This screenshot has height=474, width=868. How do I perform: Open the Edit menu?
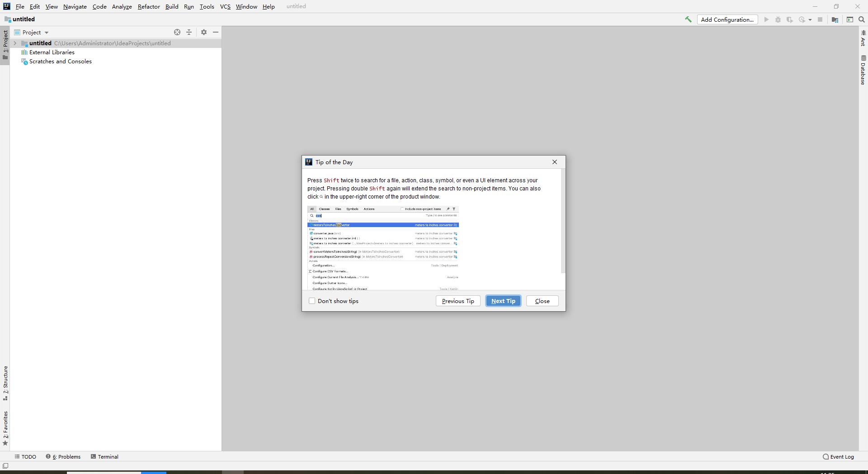pyautogui.click(x=35, y=6)
